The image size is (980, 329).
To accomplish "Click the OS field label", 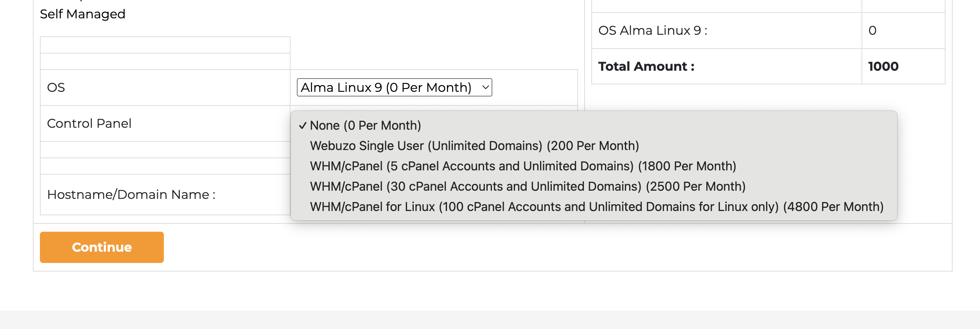I will 56,88.
